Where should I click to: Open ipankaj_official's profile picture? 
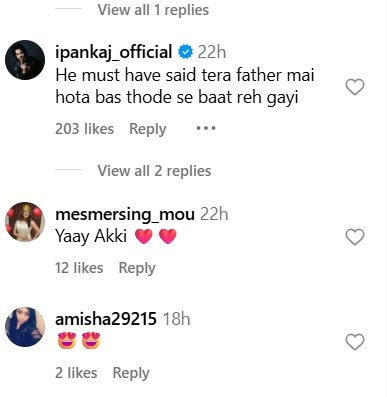pyautogui.click(x=25, y=60)
